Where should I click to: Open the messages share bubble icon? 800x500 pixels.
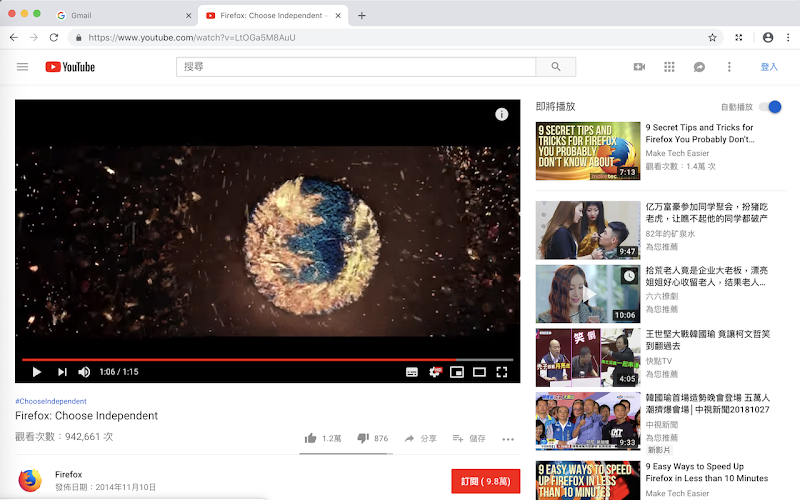click(699, 67)
